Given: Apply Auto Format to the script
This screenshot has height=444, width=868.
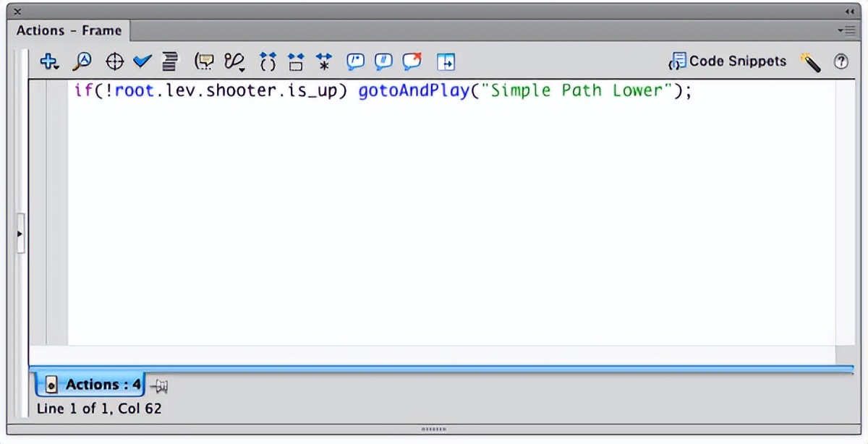Looking at the screenshot, I should point(169,62).
